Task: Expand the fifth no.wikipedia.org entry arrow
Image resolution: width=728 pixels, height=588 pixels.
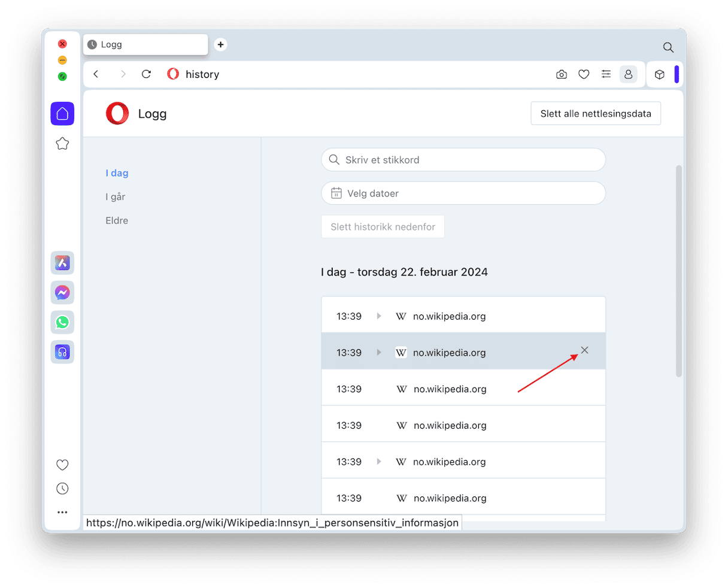Action: pos(379,462)
